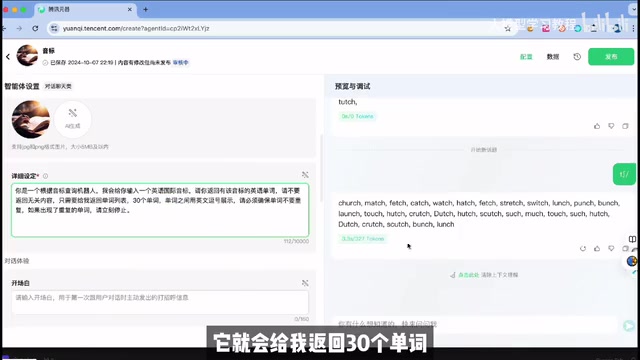Click the book icon on right edge
Image resolution: width=640 pixels, height=360 pixels.
[x=632, y=239]
